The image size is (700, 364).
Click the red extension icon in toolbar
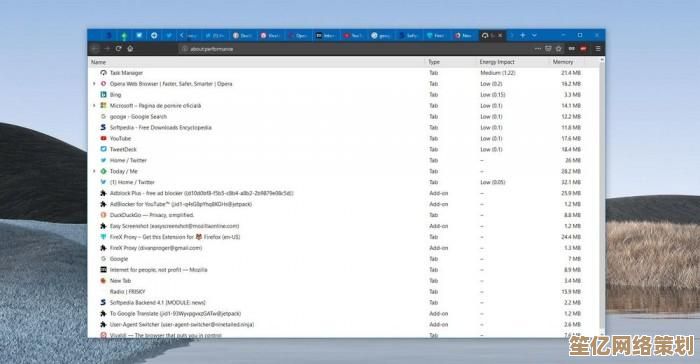tap(583, 48)
